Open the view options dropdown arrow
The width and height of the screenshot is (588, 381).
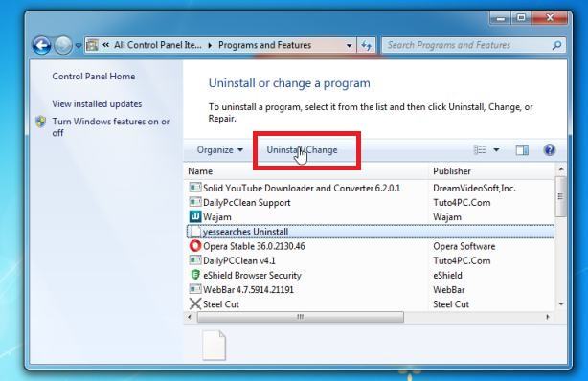tap(496, 150)
